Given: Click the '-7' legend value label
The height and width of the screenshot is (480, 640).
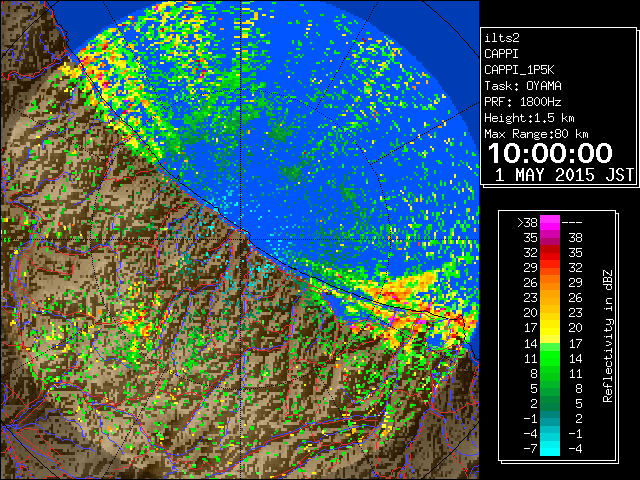Looking at the screenshot, I should pos(530,448).
